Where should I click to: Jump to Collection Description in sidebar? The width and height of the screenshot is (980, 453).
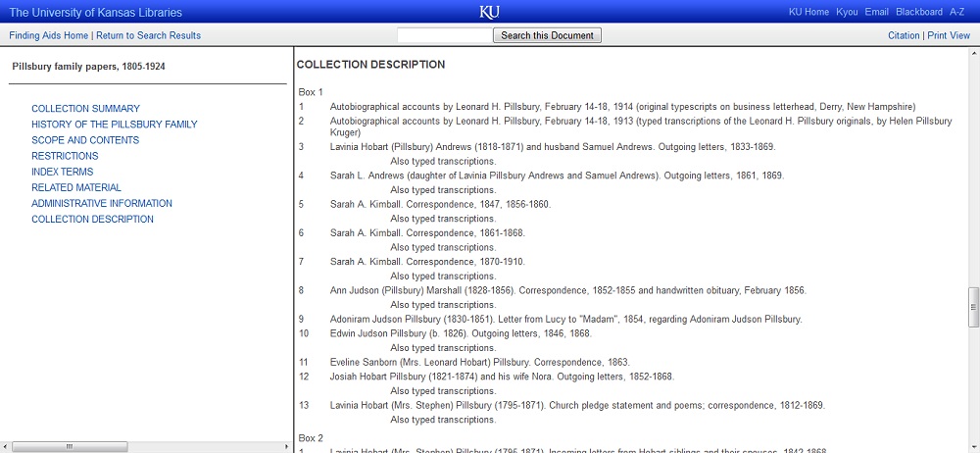point(92,219)
